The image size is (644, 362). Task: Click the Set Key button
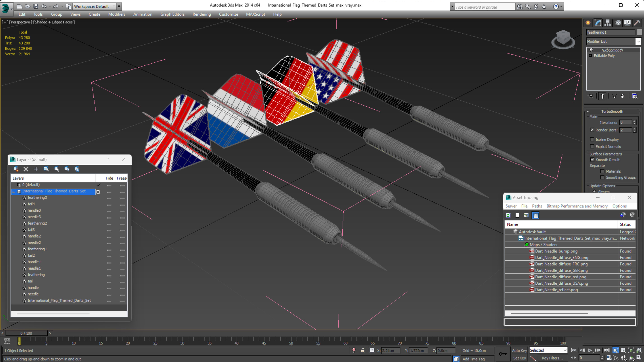pyautogui.click(x=519, y=358)
